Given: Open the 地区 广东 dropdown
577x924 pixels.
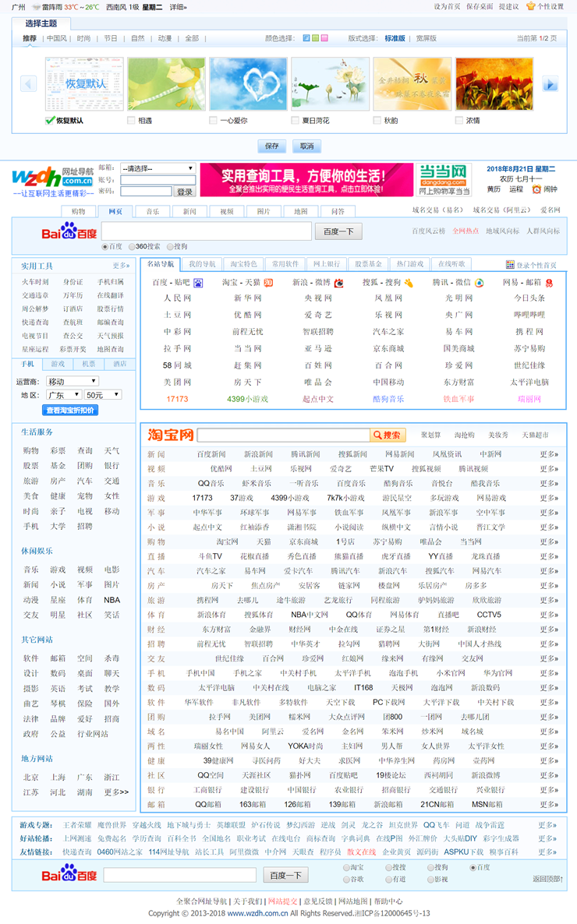Looking at the screenshot, I should 63,395.
